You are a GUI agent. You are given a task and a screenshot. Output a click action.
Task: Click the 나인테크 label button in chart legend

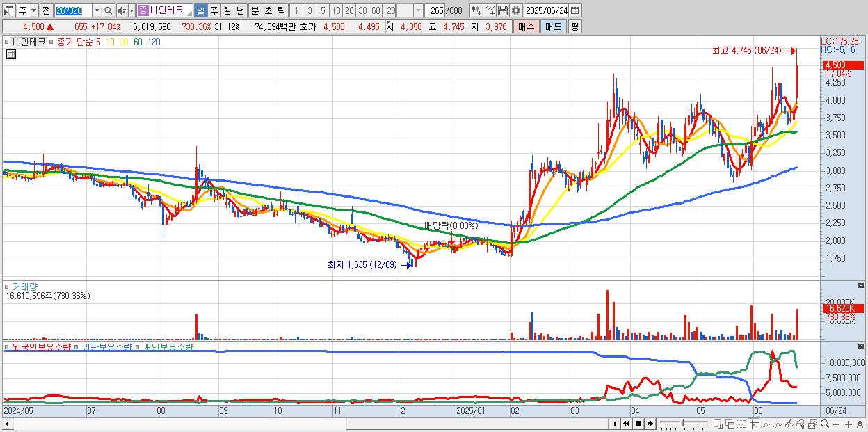click(29, 42)
